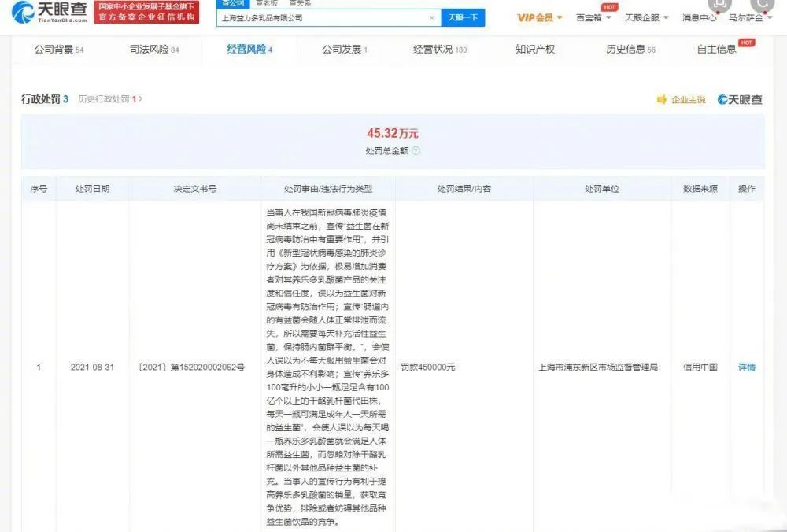Switch to the 司法风险 tab

pyautogui.click(x=154, y=49)
